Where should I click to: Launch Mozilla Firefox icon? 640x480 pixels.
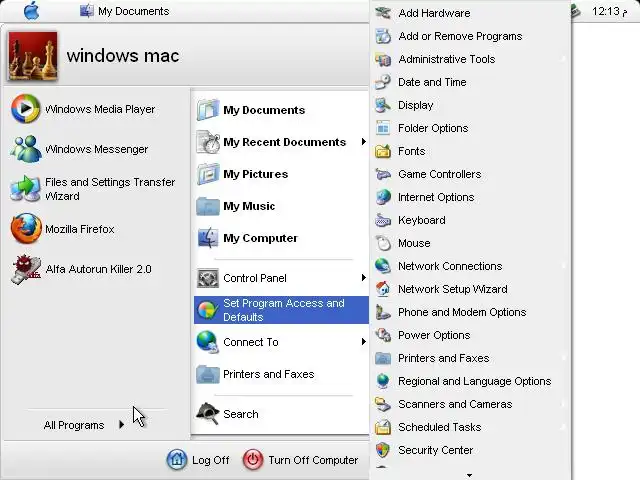[x=26, y=229]
